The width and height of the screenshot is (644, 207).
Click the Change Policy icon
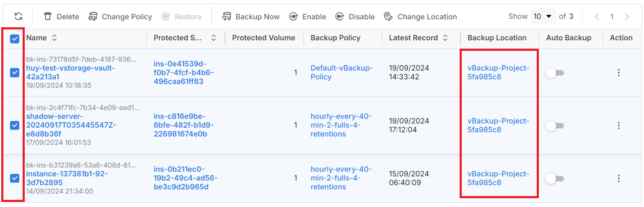coord(93,16)
